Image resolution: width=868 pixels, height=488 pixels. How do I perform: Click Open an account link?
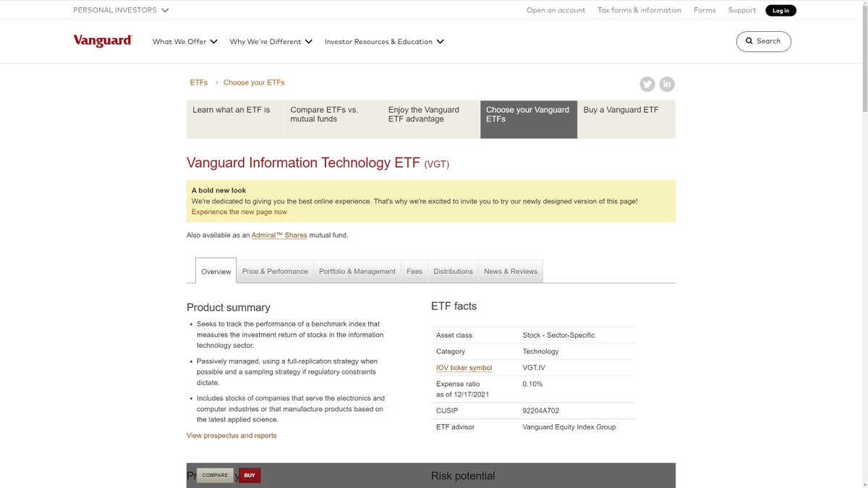pyautogui.click(x=556, y=10)
